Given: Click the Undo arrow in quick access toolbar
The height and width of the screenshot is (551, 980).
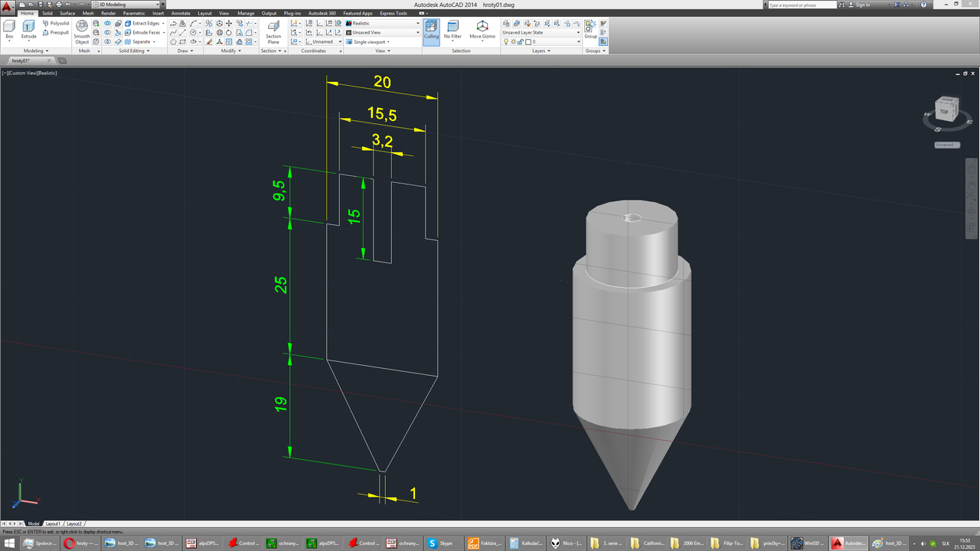Looking at the screenshot, I should tap(68, 5).
